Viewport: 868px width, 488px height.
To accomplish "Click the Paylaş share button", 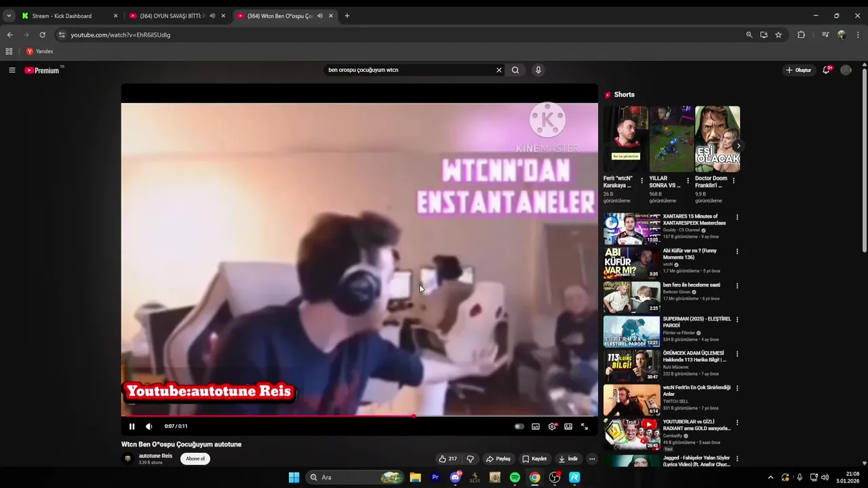I will [x=498, y=459].
